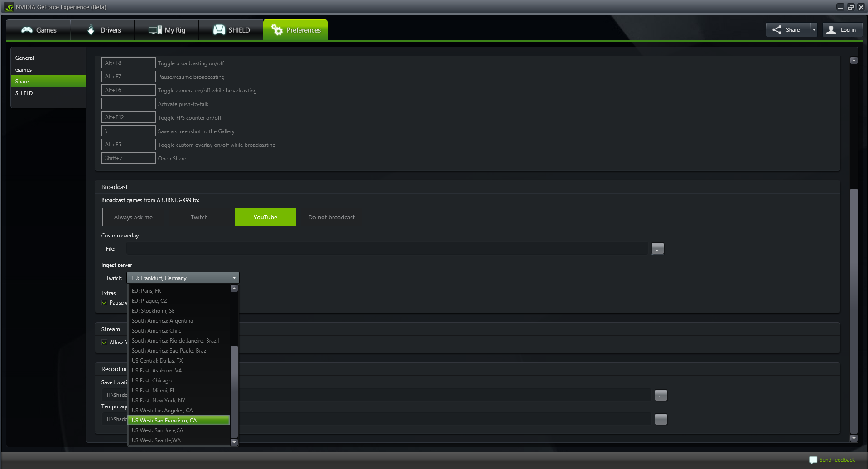This screenshot has width=868, height=469.
Task: Click the Share button in header
Action: tap(788, 30)
